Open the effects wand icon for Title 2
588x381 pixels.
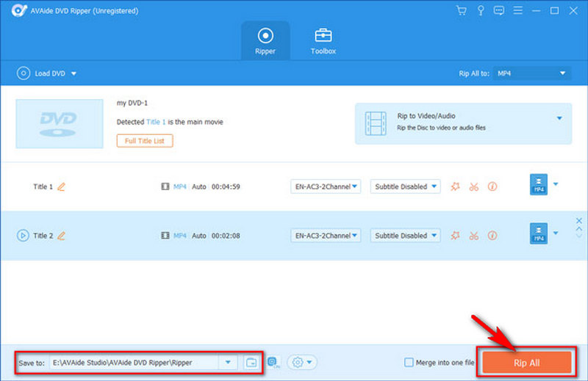point(455,236)
